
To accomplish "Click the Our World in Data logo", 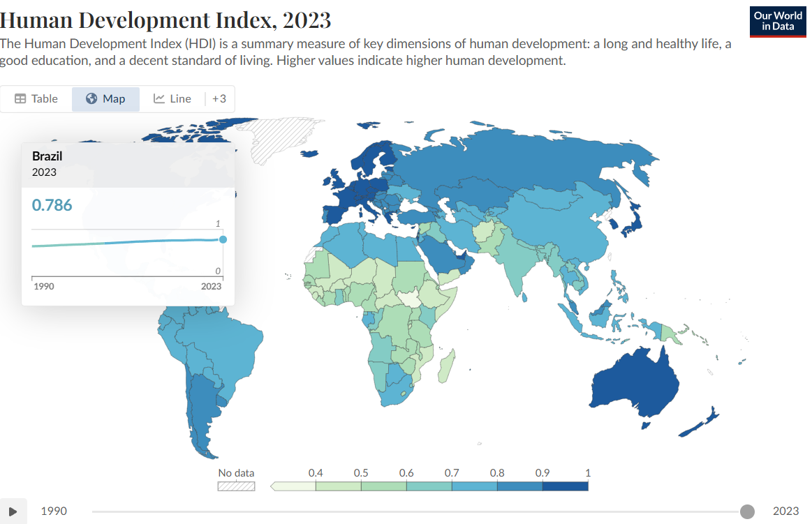I will point(777,22).
